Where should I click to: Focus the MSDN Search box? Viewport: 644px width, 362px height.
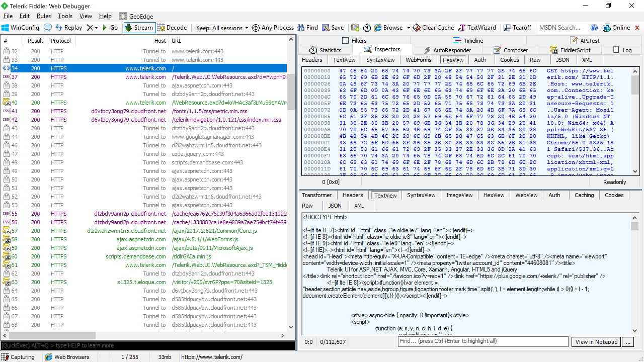tap(562, 28)
